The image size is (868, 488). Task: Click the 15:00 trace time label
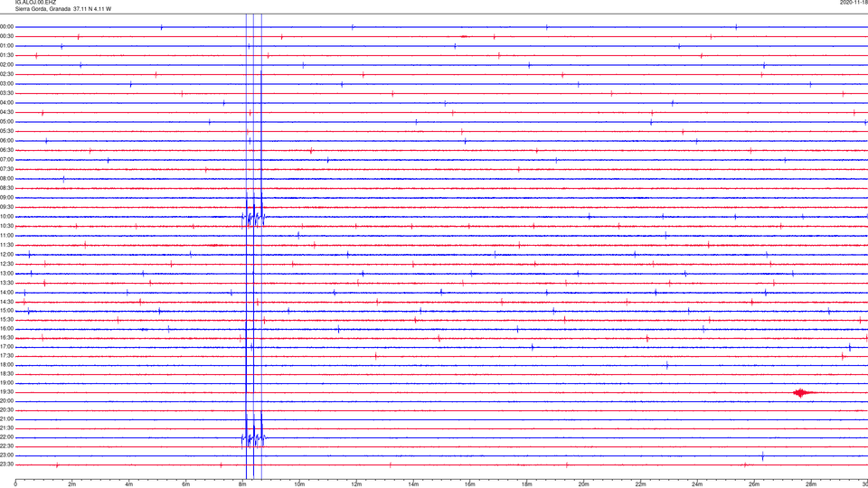coord(7,311)
